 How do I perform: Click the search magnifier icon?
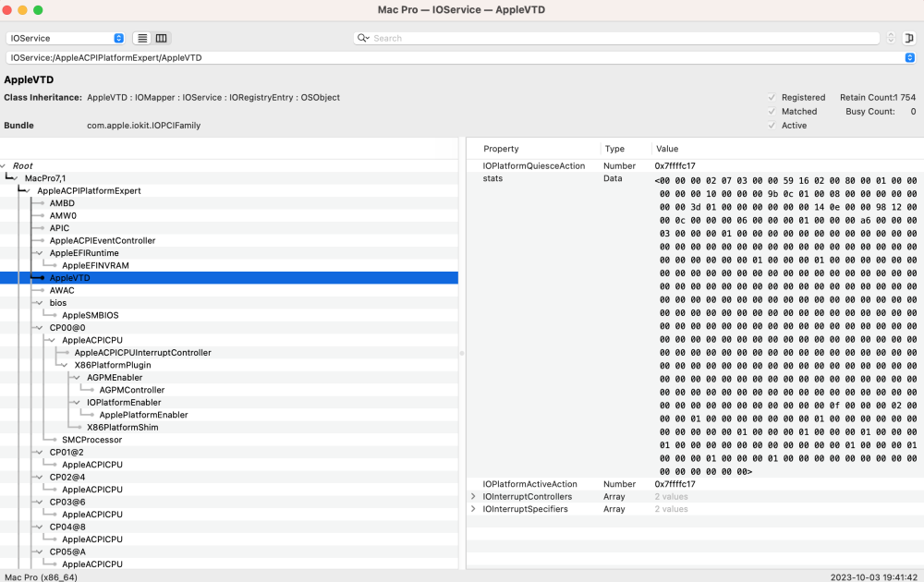point(363,38)
